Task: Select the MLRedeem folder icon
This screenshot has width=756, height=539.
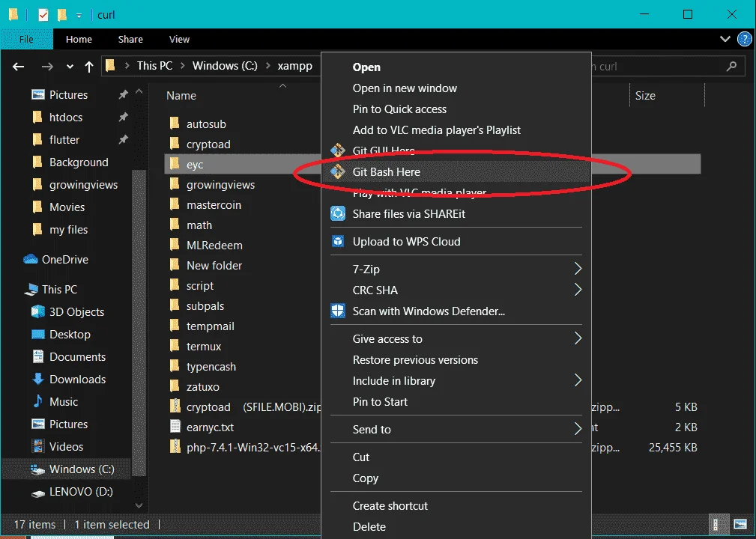Action: click(x=175, y=245)
